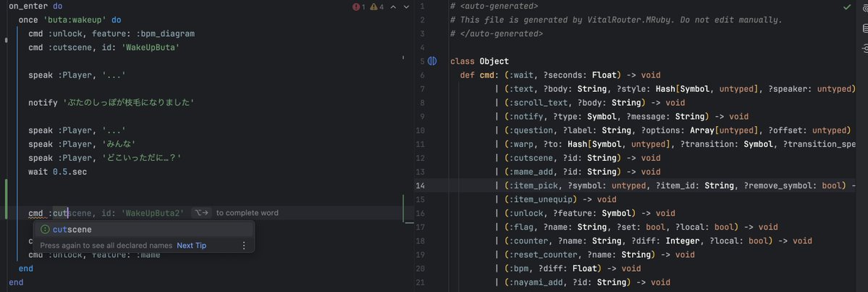The width and height of the screenshot is (868, 292).
Task: Click the (:question, ?label: String) signature line
Action: click(x=673, y=130)
